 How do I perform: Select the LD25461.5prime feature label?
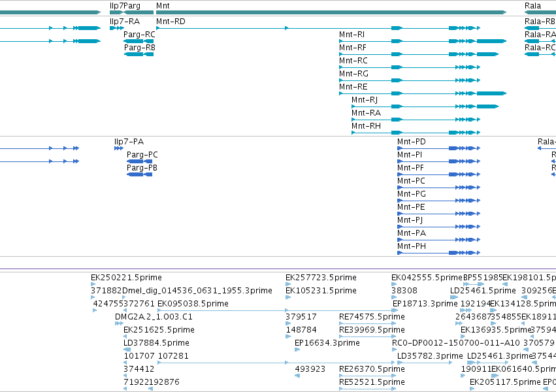[x=483, y=291]
